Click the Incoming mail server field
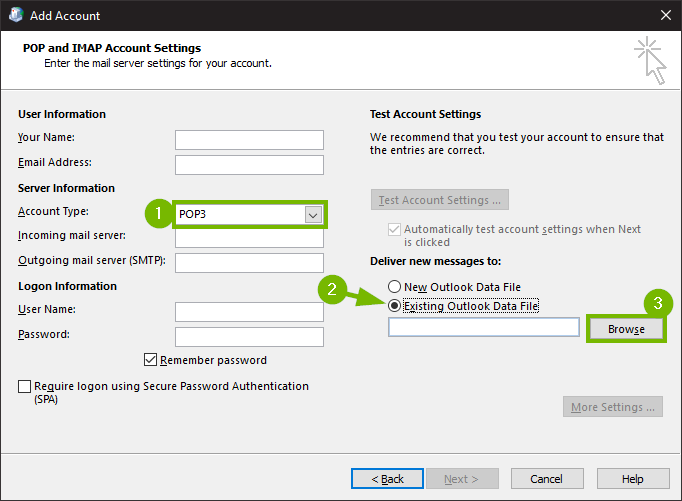682x501 pixels. 249,238
